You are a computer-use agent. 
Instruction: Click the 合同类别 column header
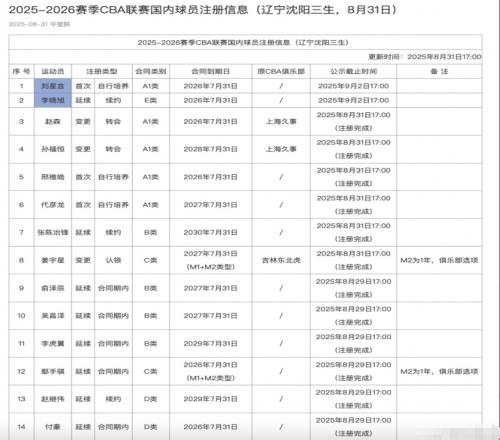[151, 71]
